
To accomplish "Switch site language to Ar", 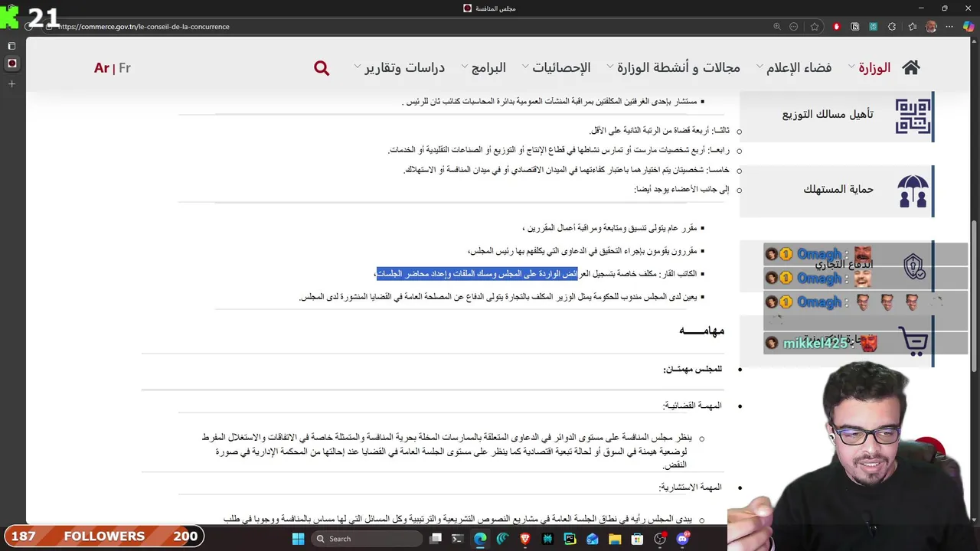I will click(102, 68).
